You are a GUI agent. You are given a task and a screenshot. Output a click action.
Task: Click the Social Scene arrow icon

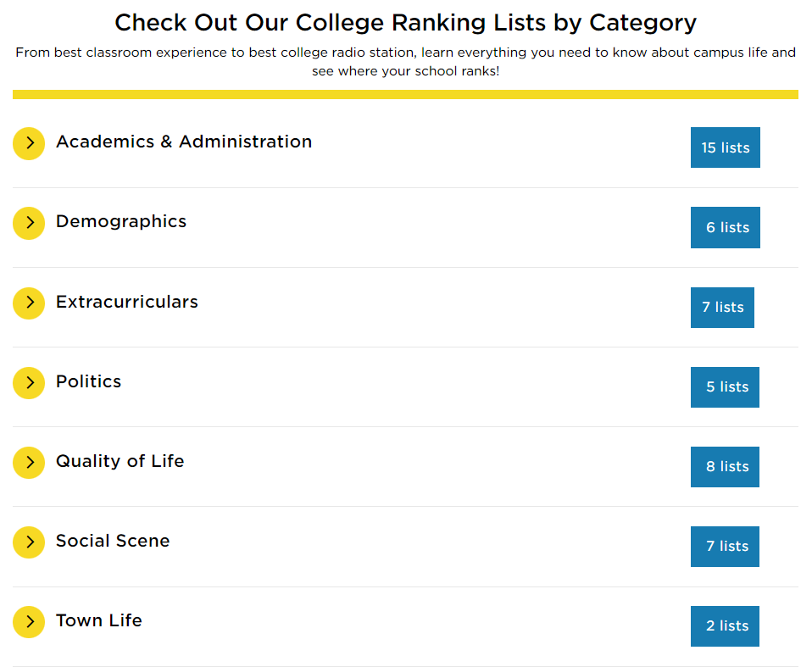(x=29, y=542)
